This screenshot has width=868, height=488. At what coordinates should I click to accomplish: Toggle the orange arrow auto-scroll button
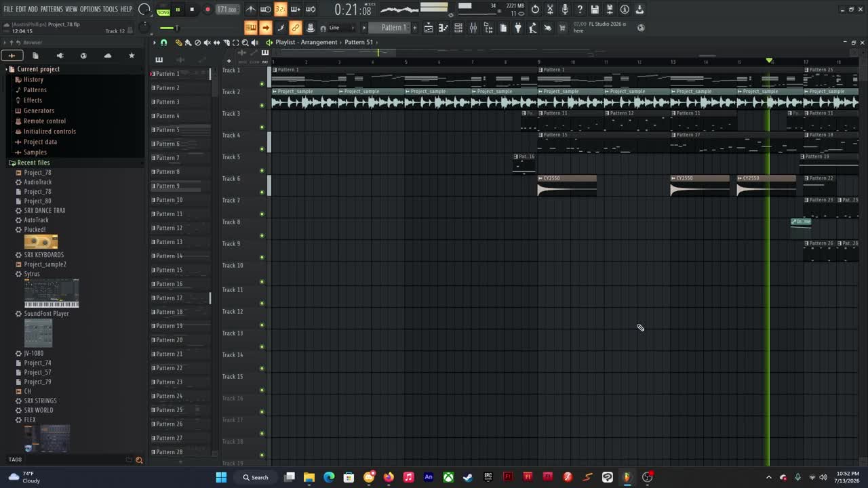tap(266, 28)
